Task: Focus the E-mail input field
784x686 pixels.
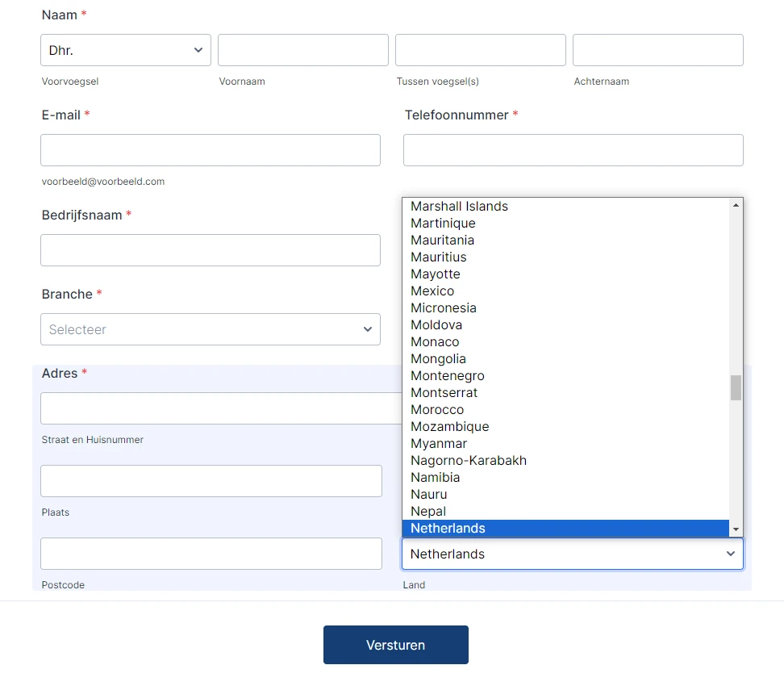Action: tap(211, 150)
